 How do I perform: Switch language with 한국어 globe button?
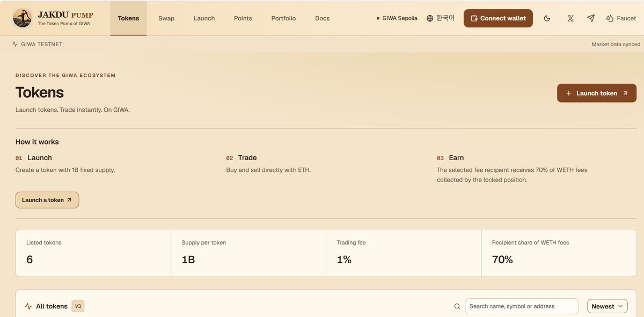tap(441, 18)
